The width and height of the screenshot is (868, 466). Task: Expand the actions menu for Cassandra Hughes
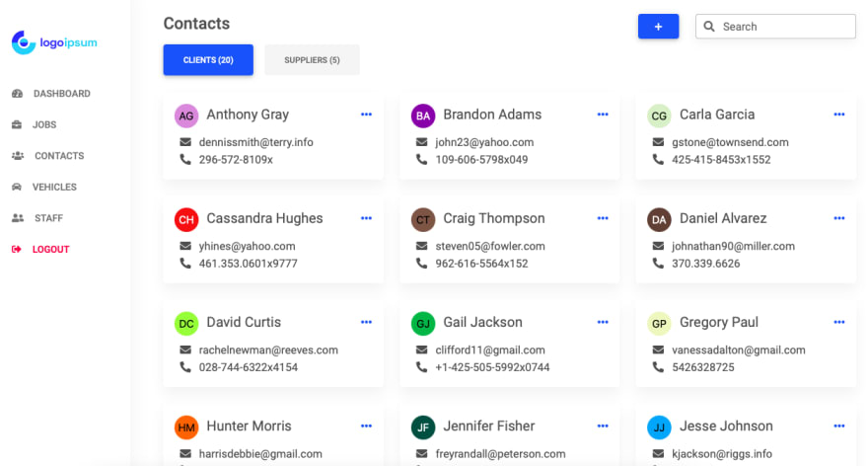pos(367,218)
